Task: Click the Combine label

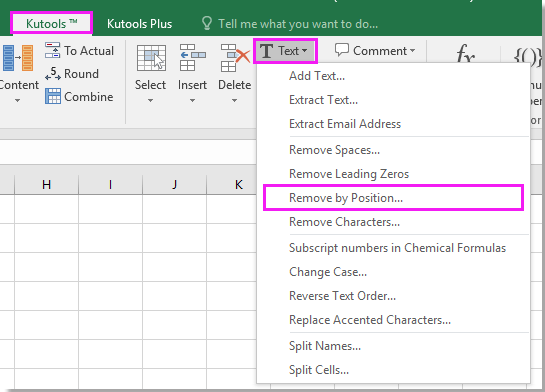Action: (x=89, y=97)
